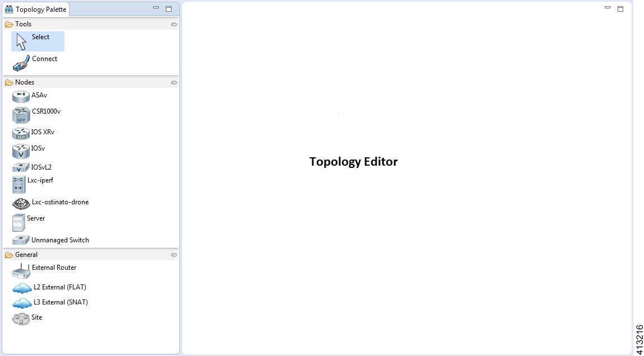Pick the IOSvL2 switch icon
The height and width of the screenshot is (356, 644).
coord(21,167)
